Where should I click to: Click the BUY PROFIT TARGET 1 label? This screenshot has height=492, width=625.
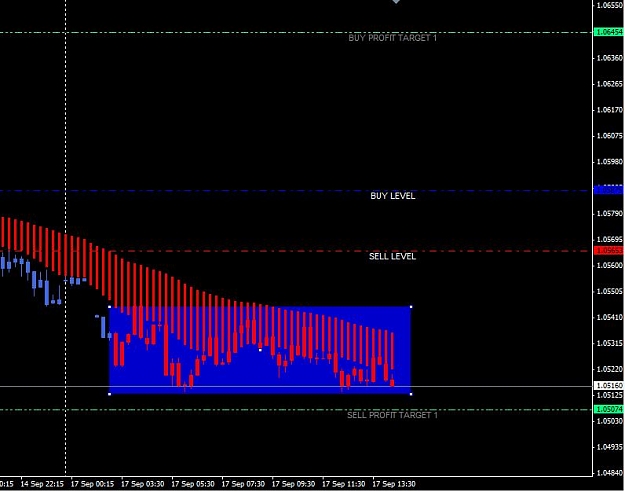[393, 38]
